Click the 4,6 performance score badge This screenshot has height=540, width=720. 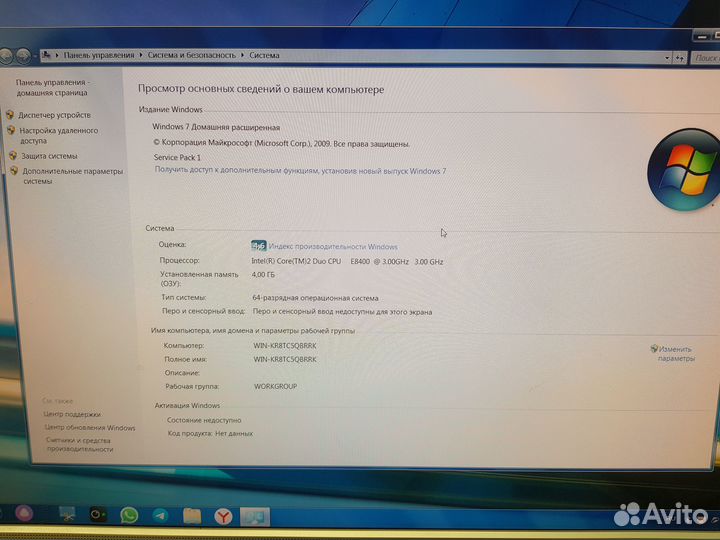tap(259, 246)
